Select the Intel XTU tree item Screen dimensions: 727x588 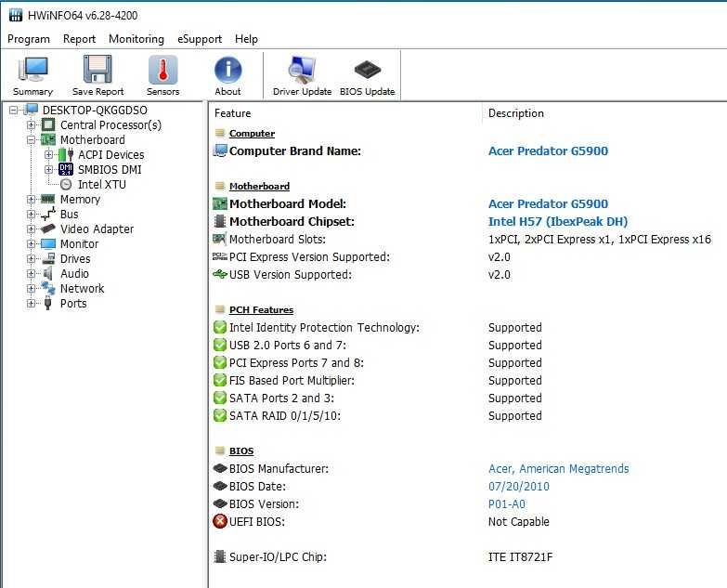pos(101,185)
